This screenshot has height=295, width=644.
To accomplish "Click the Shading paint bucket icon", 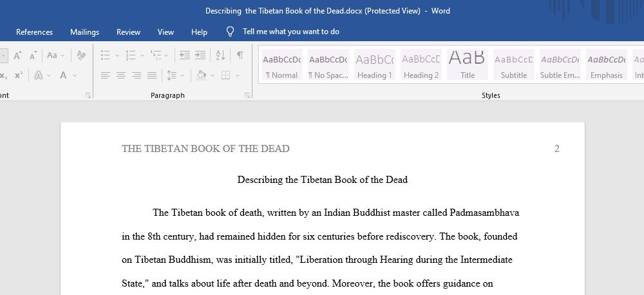I will pos(201,75).
